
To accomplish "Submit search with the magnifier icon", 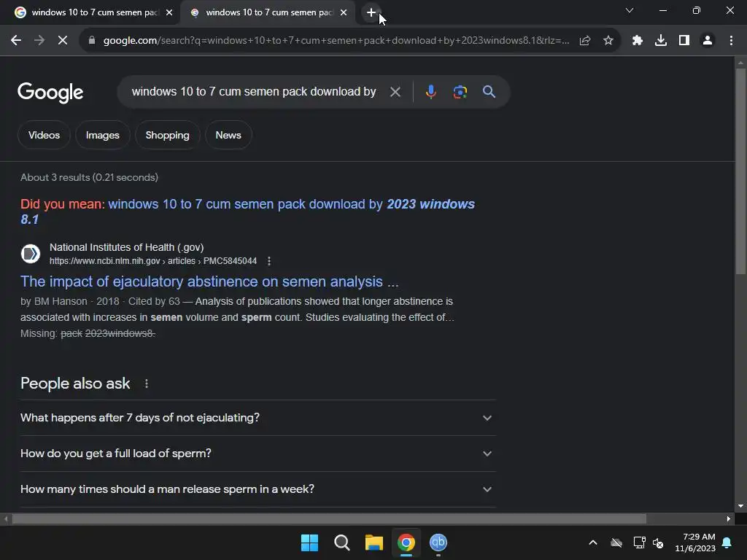I will pyautogui.click(x=489, y=91).
